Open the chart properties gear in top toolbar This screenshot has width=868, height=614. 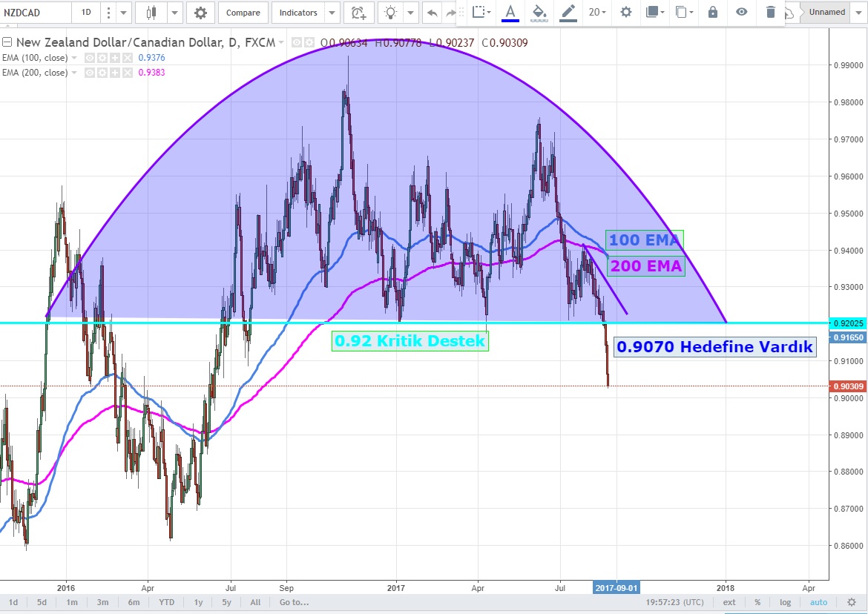(x=200, y=13)
